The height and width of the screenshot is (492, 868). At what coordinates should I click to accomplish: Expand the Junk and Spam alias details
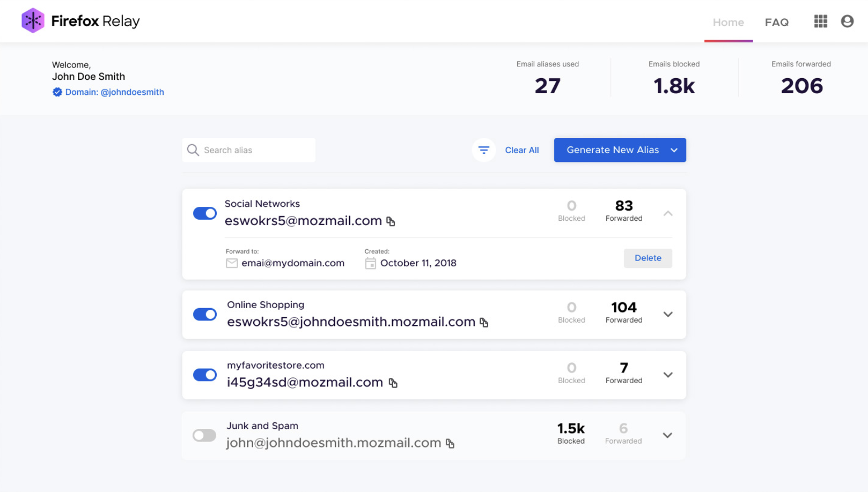[x=667, y=435]
